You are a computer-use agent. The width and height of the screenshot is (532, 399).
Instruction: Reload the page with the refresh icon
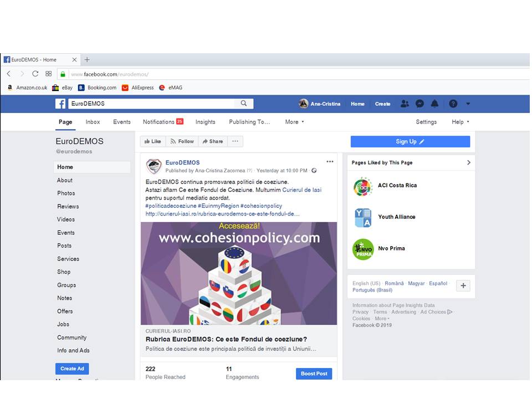coord(35,74)
